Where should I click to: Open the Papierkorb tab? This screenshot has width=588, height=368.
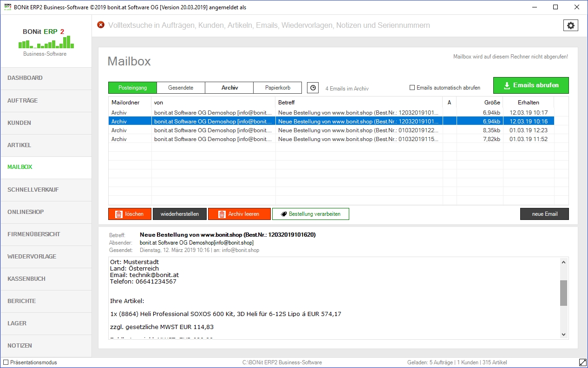click(x=278, y=87)
